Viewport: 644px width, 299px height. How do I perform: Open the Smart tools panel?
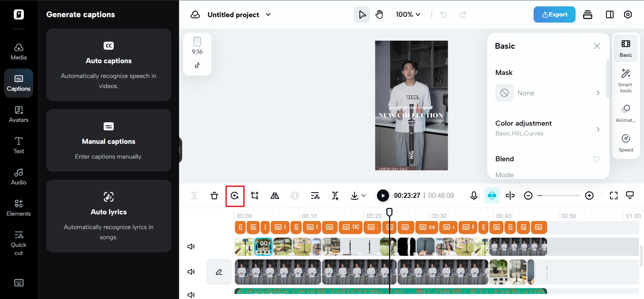[x=626, y=81]
